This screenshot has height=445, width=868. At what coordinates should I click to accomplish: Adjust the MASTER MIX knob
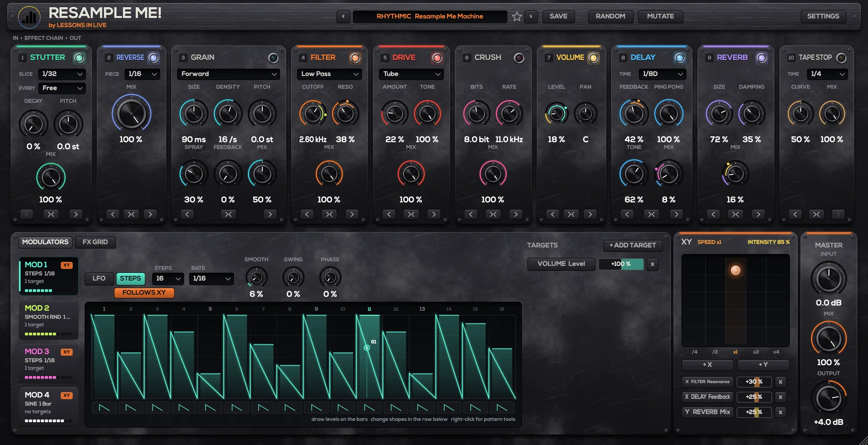[x=829, y=339]
